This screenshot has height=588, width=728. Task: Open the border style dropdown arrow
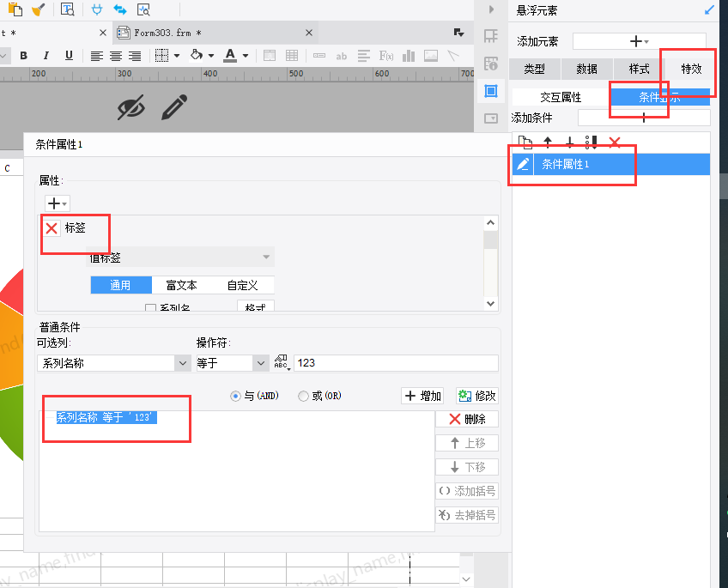coord(177,56)
